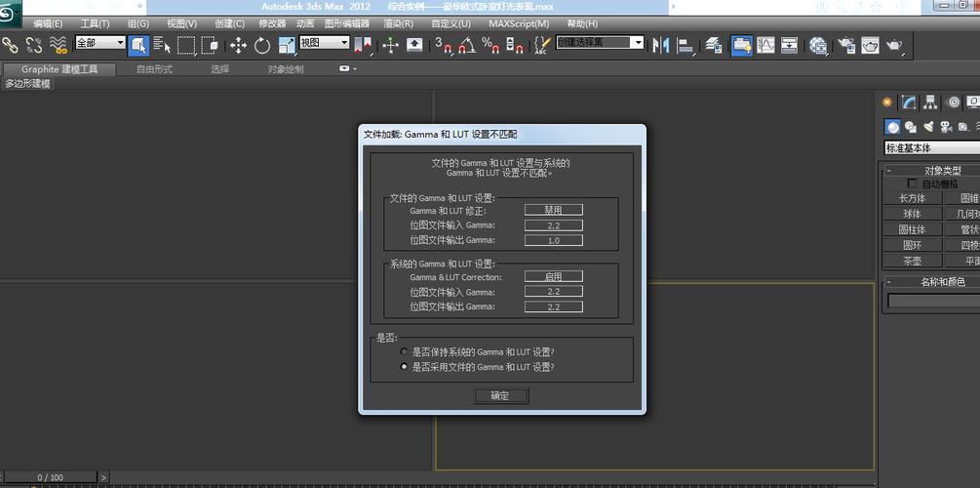980x488 pixels.
Task: Open the Hierarchy panel icon
Action: pyautogui.click(x=931, y=102)
